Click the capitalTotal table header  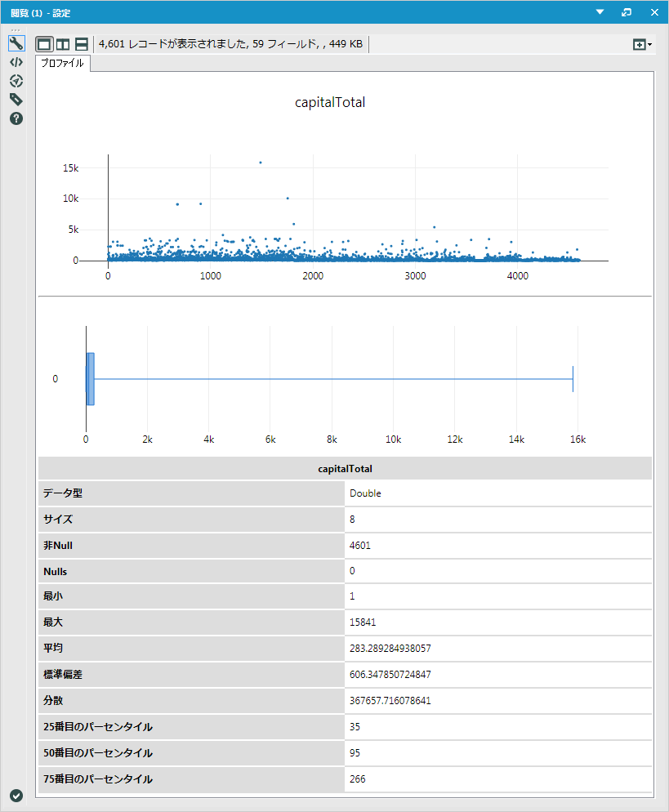point(345,469)
